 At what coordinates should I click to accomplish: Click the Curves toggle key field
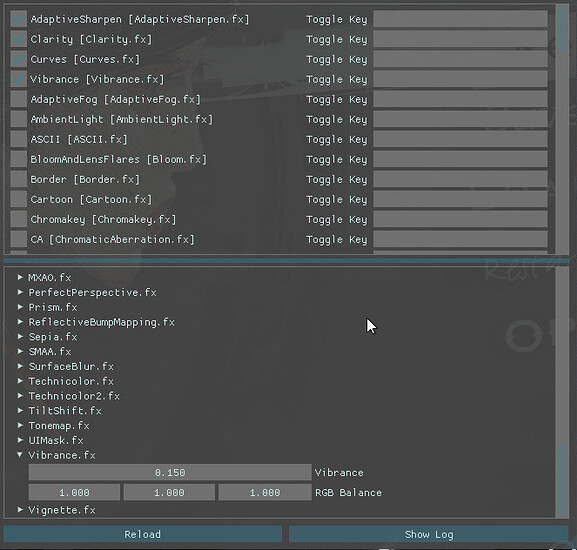(x=460, y=59)
